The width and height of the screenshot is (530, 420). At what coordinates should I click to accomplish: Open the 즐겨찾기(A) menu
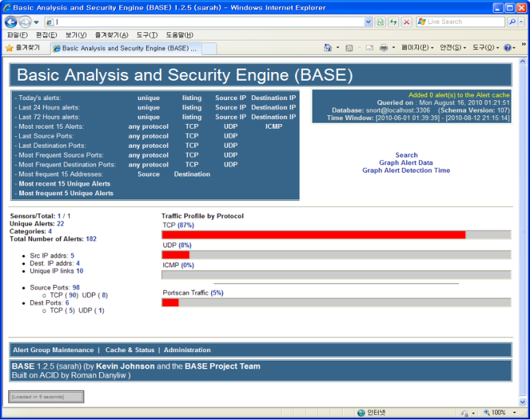pos(112,35)
